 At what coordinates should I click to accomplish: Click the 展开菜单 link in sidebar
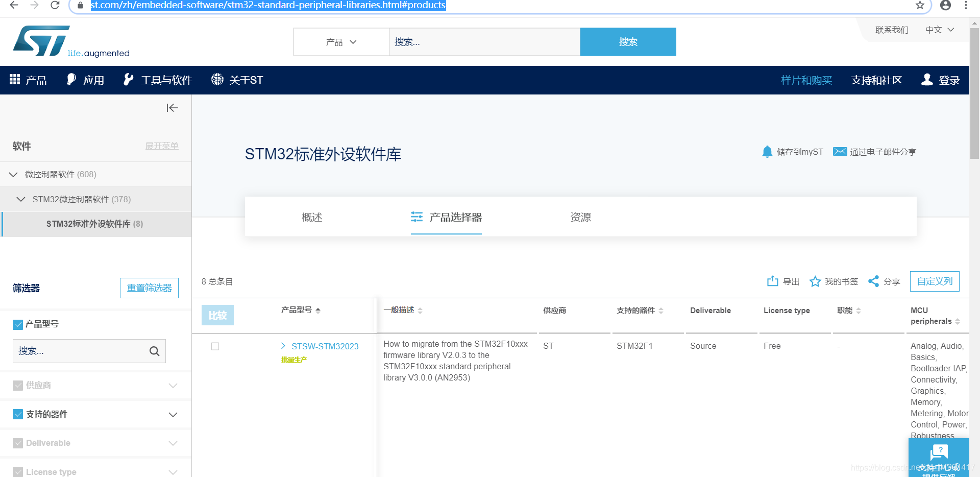pyautogui.click(x=162, y=146)
